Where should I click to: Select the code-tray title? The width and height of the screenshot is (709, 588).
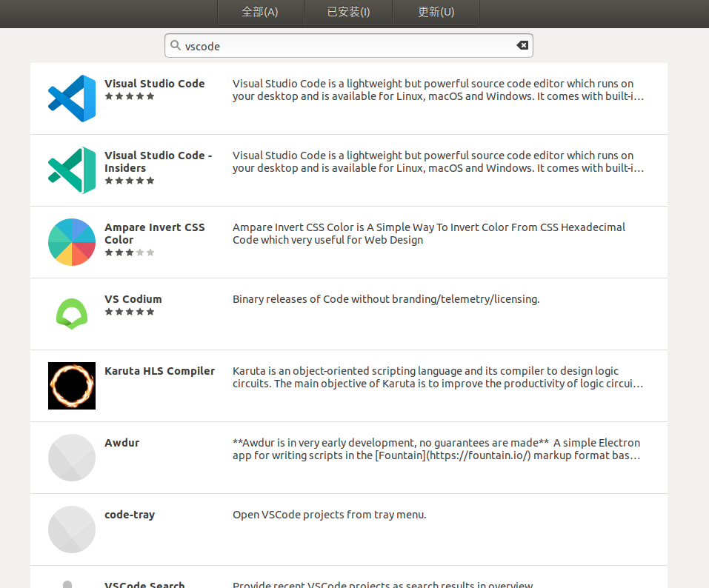pos(130,515)
